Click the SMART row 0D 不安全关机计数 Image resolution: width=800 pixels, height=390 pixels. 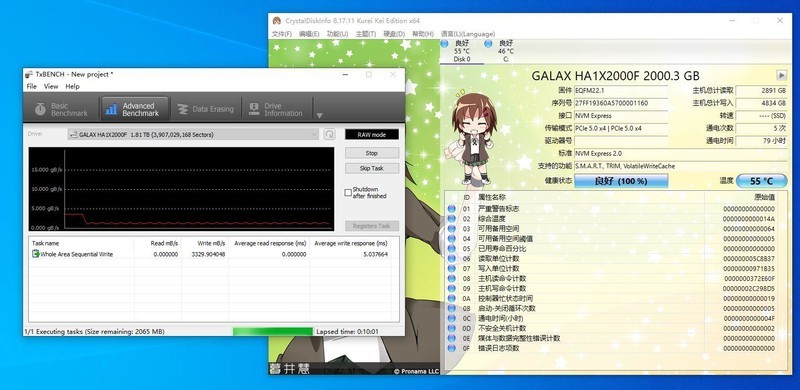click(612, 328)
